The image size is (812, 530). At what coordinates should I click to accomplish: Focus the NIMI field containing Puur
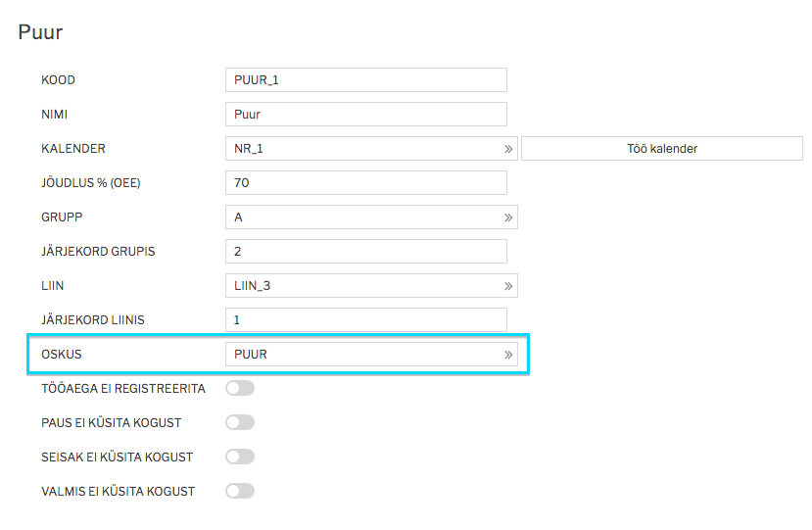pyautogui.click(x=366, y=114)
